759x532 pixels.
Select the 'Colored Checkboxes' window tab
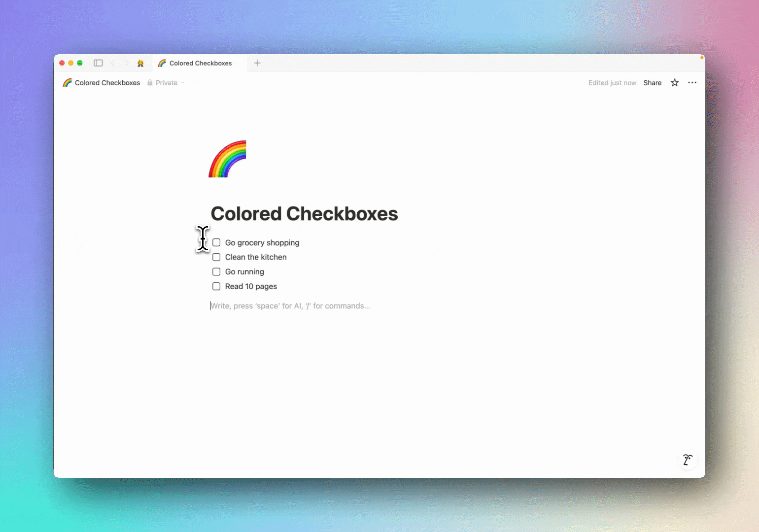[200, 63]
